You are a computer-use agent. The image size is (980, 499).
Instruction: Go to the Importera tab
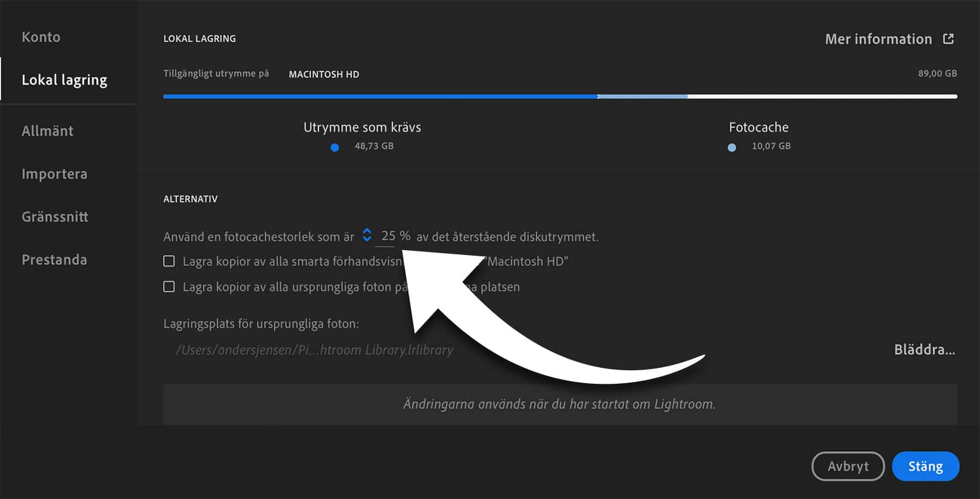(x=55, y=173)
